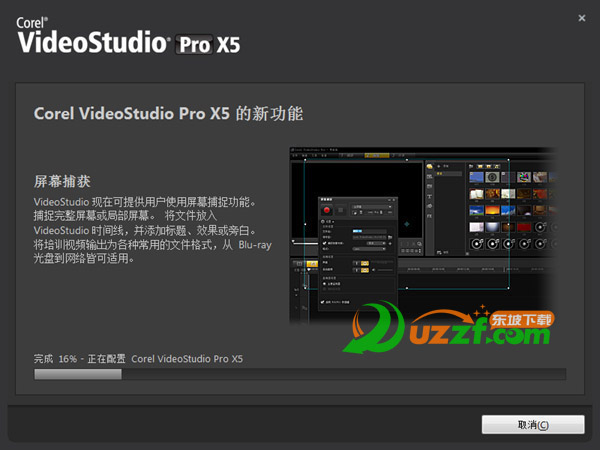The width and height of the screenshot is (600, 450).
Task: Click the screen capture feature preview image
Action: click(x=423, y=235)
